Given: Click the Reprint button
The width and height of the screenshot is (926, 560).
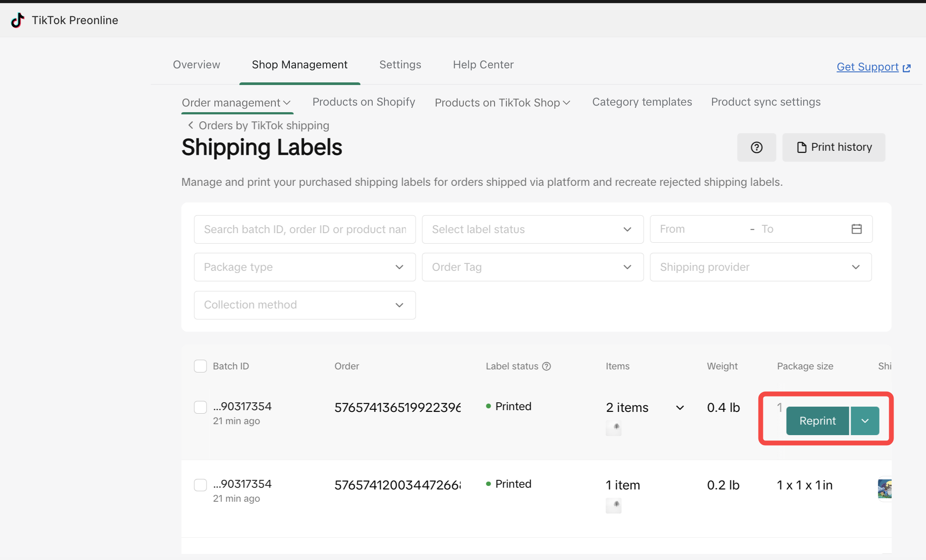Looking at the screenshot, I should click(x=817, y=421).
